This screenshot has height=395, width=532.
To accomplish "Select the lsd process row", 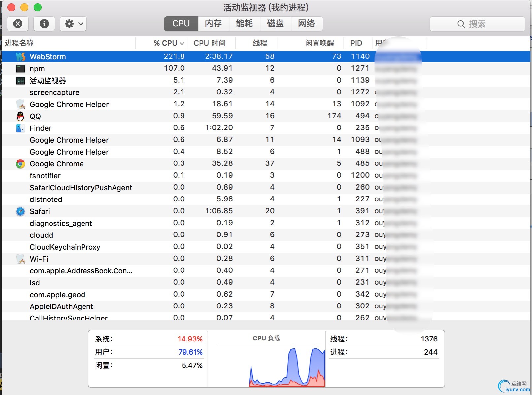I will (x=266, y=283).
